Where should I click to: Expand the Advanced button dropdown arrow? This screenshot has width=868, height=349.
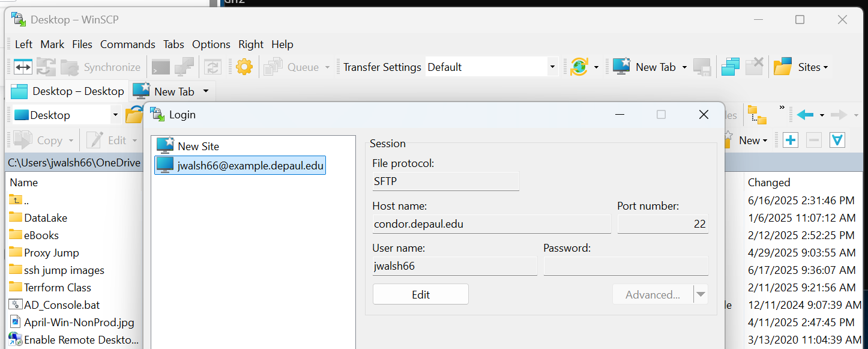click(701, 294)
